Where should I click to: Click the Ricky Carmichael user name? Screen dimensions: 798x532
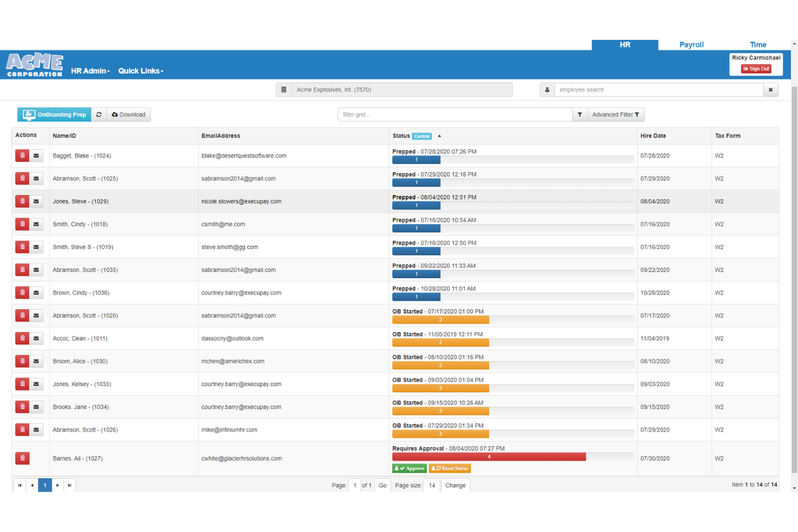coord(756,58)
